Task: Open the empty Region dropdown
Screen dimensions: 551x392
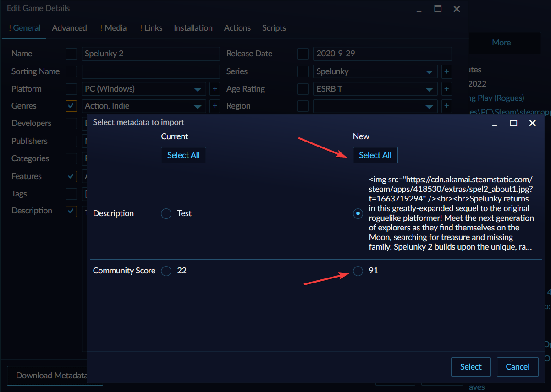Action: pyautogui.click(x=430, y=106)
